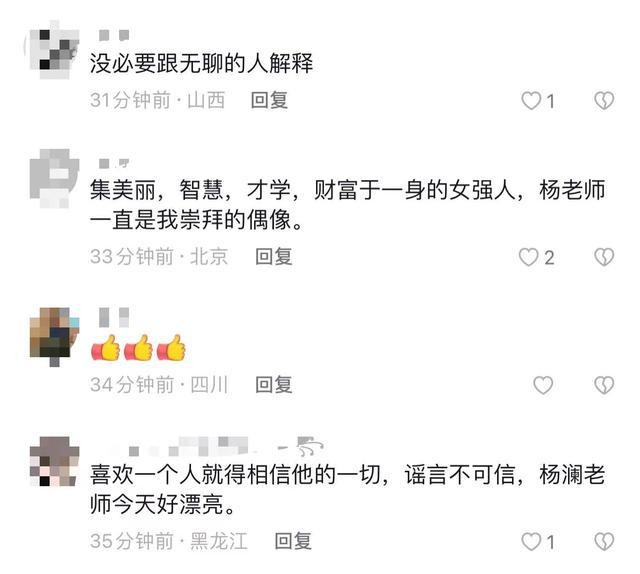Like the 黑龙江 comment about 杨澜老师
Image resolution: width=640 pixels, height=574 pixels.
coord(531,542)
